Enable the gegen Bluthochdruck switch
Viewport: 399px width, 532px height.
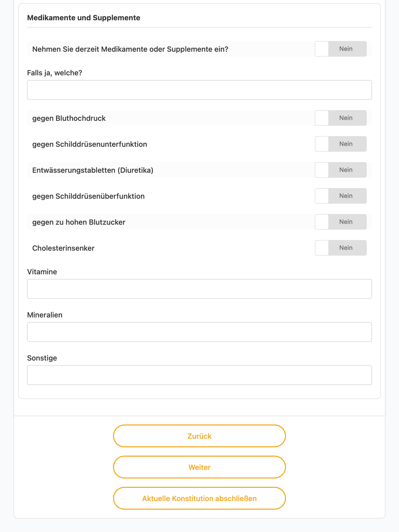point(341,118)
